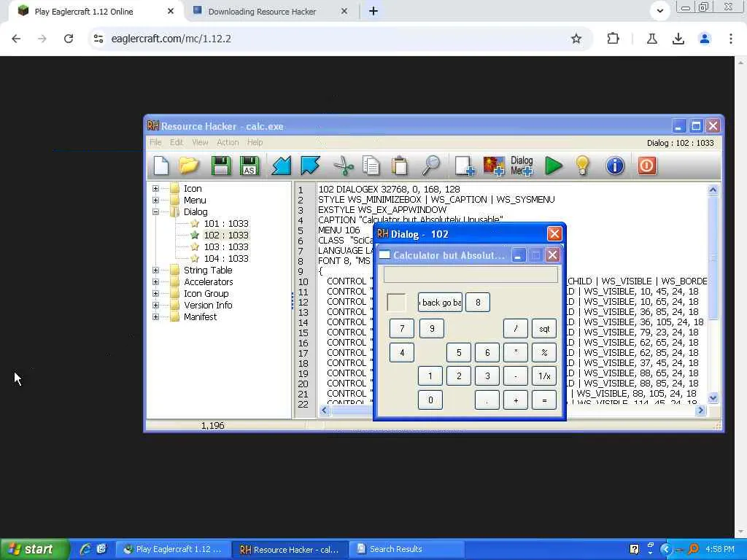Viewport: 747px width, 560px height.
Task: Click the calculator plus button
Action: click(516, 400)
